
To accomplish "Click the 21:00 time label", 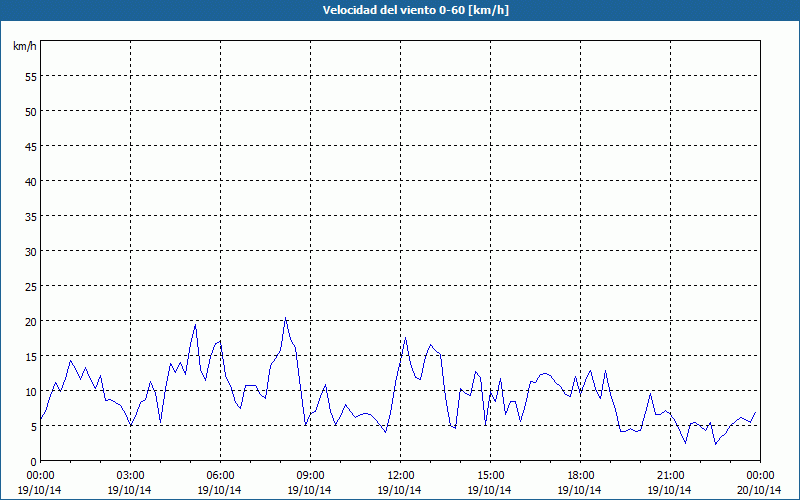I will [670, 476].
